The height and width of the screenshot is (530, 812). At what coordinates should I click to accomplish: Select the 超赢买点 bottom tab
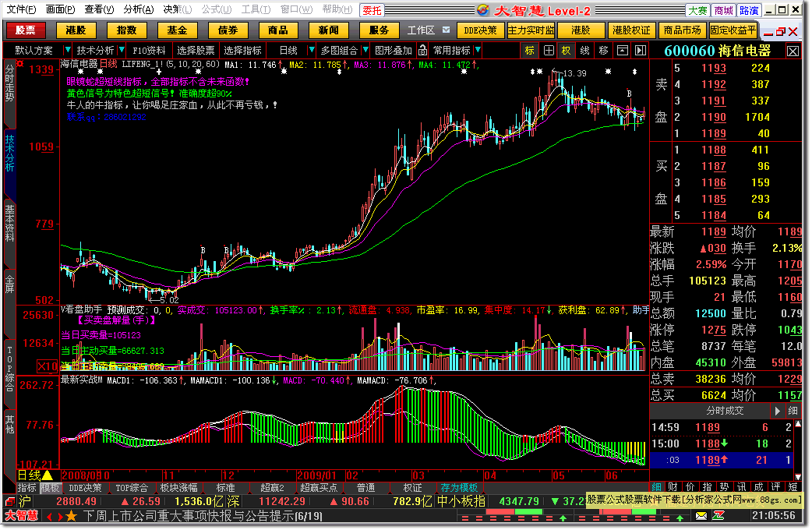click(x=319, y=488)
